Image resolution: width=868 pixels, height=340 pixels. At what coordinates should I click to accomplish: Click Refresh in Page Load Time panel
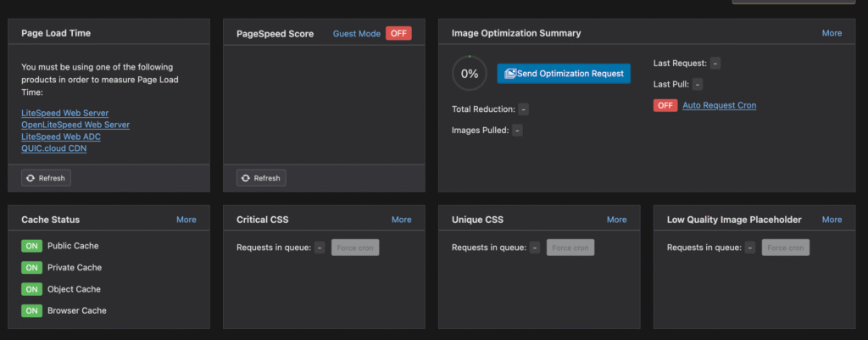[x=47, y=178]
